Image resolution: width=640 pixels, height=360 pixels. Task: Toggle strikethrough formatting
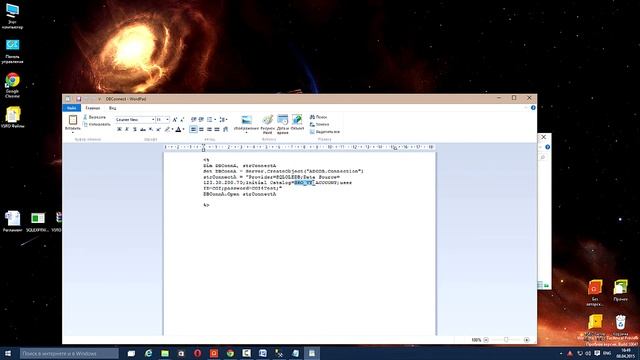click(143, 129)
